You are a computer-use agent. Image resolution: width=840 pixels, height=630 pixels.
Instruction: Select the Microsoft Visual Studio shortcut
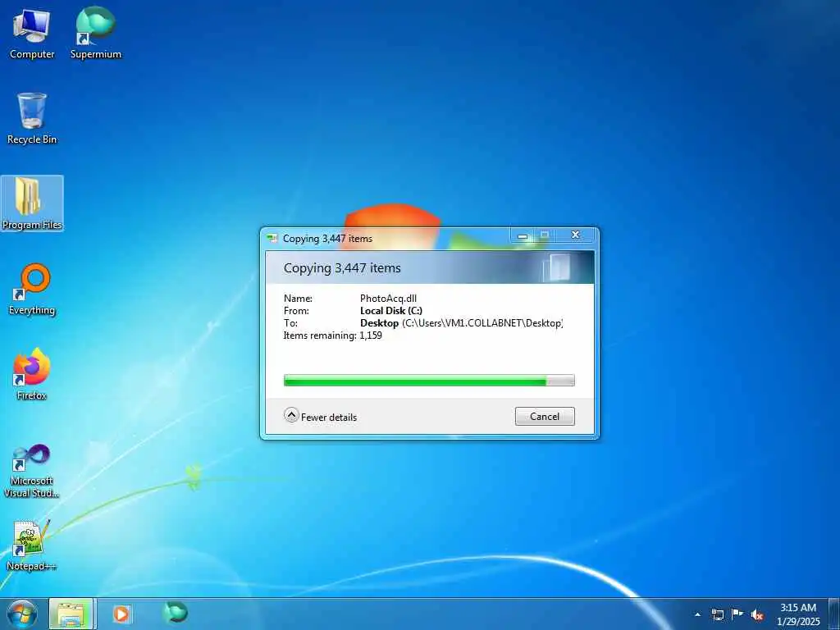point(32,472)
